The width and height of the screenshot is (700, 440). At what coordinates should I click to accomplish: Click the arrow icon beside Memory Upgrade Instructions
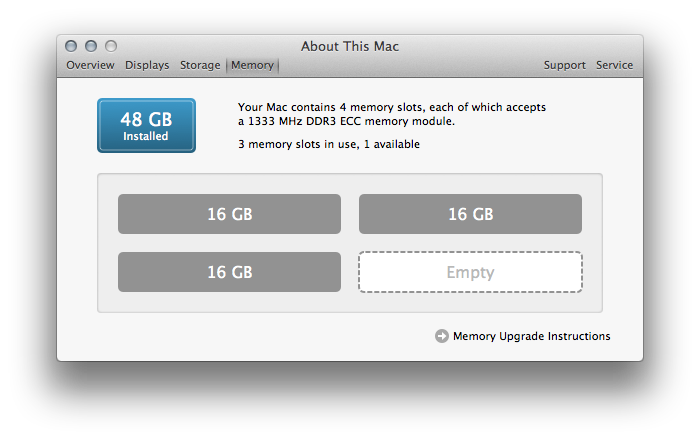tap(442, 336)
